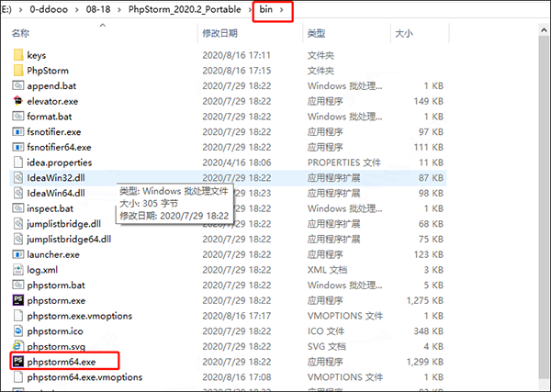Sort by the 大小 column header

coord(404,33)
